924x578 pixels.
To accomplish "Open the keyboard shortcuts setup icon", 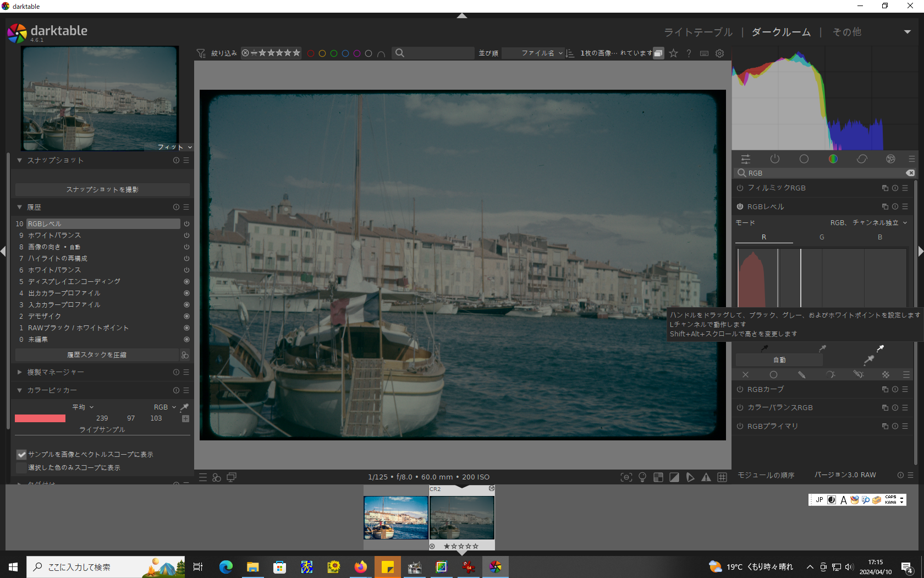I will (x=704, y=53).
